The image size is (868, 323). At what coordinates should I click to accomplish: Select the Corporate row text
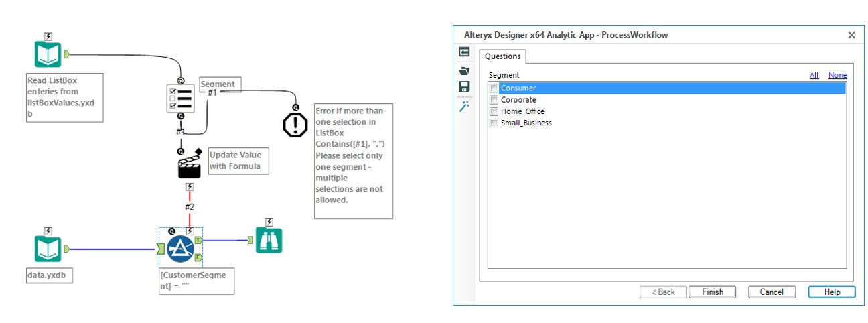click(518, 100)
